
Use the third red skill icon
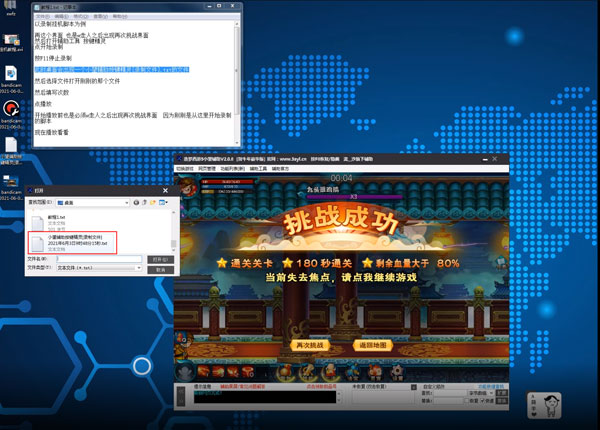[x=233, y=371]
